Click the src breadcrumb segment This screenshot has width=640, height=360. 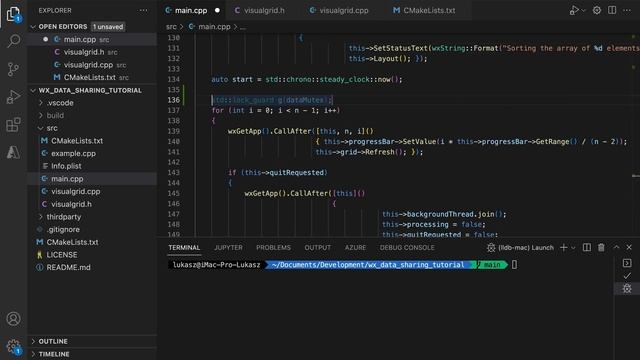point(171,27)
